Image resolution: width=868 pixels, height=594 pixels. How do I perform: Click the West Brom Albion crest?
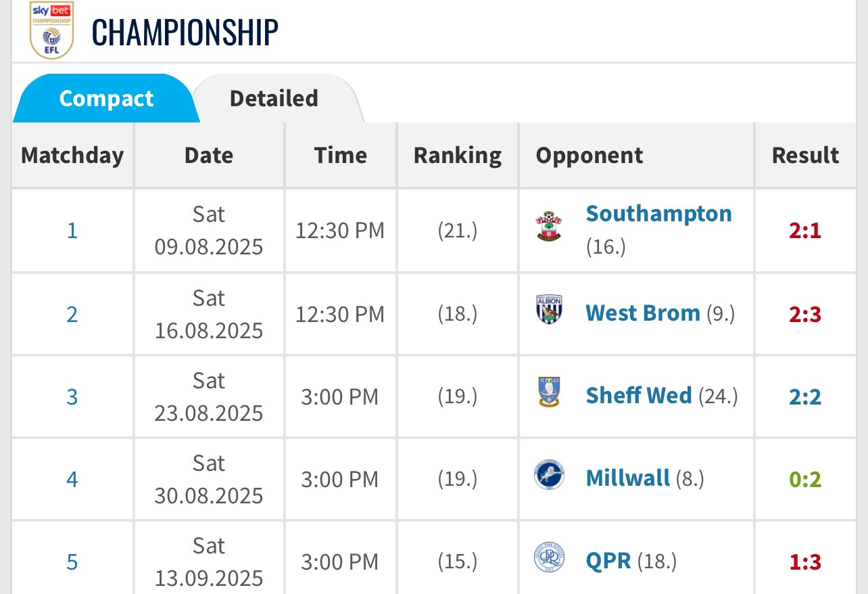click(x=549, y=309)
